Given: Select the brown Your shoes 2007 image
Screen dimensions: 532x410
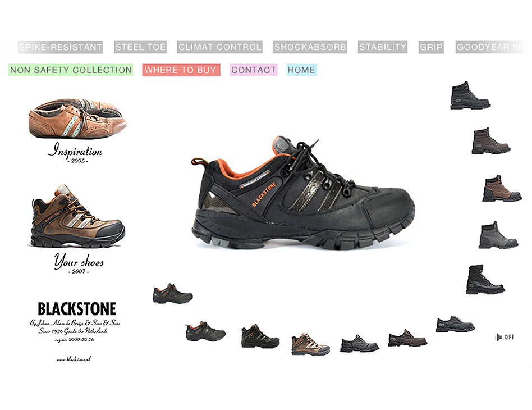Looking at the screenshot, I should point(77,216).
